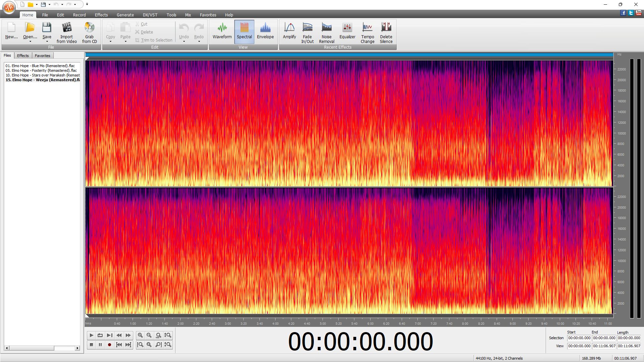
Task: Open the Tempo Change effect
Action: (367, 32)
